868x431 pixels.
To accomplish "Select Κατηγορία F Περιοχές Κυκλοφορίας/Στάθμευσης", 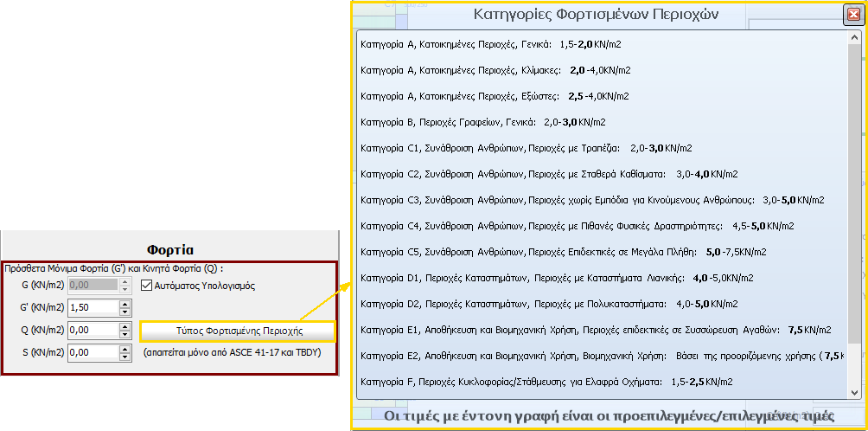I will (546, 382).
